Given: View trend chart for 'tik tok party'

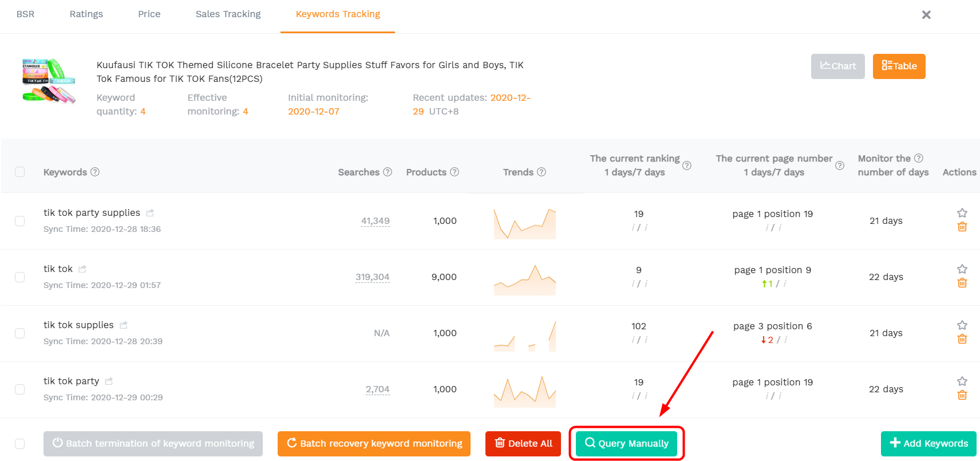Looking at the screenshot, I should point(525,392).
